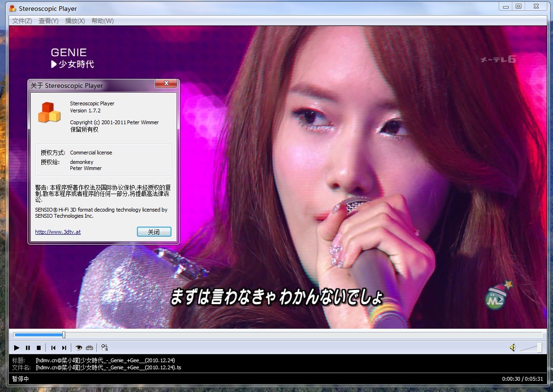The width and height of the screenshot is (553, 392).
Task: Click 'Copyright (c) 2001-2011 Peter Wimmer' text
Action: click(114, 122)
